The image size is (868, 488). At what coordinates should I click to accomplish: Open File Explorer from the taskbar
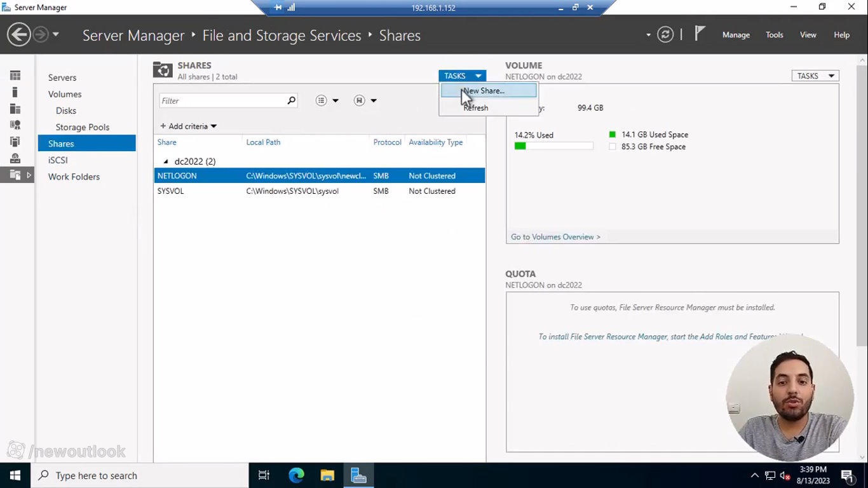pyautogui.click(x=327, y=475)
